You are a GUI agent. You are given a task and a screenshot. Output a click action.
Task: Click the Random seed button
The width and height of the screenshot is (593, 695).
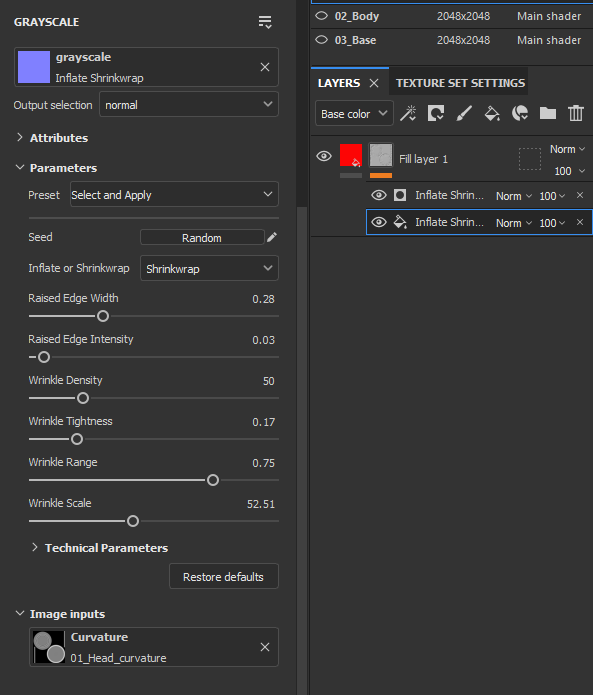202,238
